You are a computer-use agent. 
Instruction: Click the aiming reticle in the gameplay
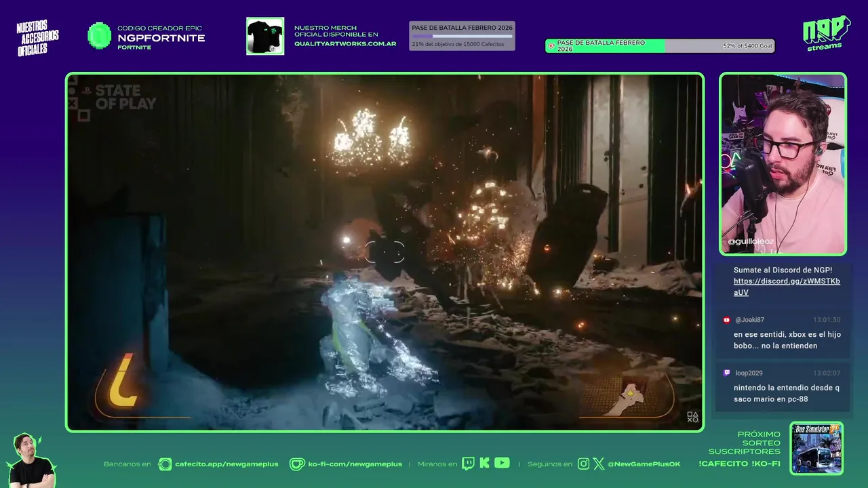[384, 252]
